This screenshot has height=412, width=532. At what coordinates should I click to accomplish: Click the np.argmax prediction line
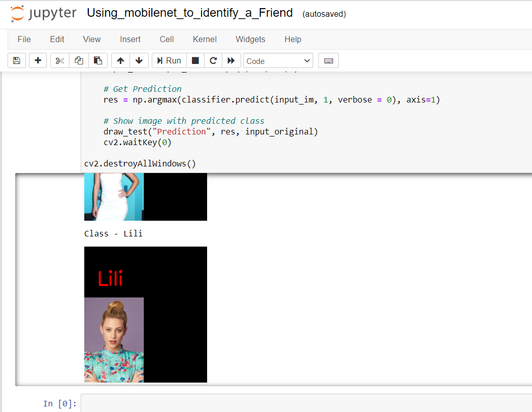[272, 99]
